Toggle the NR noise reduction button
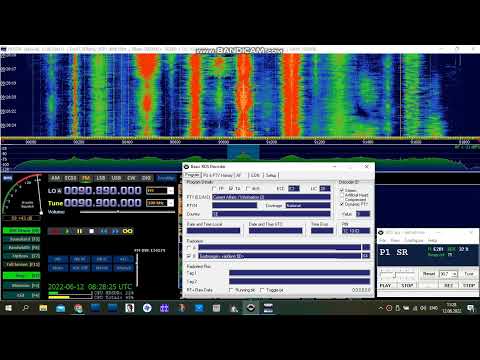This screenshot has width=480, height=360. tap(58, 259)
